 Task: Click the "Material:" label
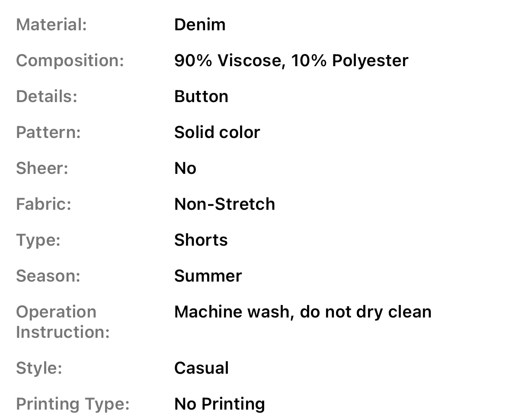(51, 25)
